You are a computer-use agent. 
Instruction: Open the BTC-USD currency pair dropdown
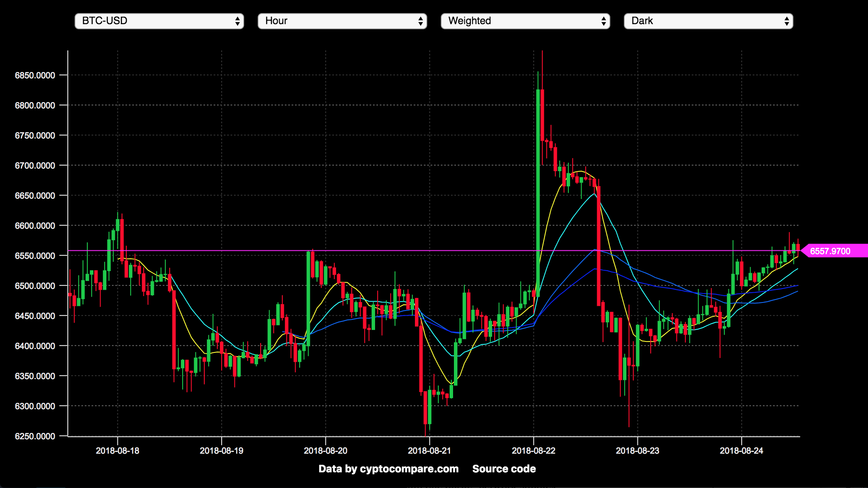(159, 21)
